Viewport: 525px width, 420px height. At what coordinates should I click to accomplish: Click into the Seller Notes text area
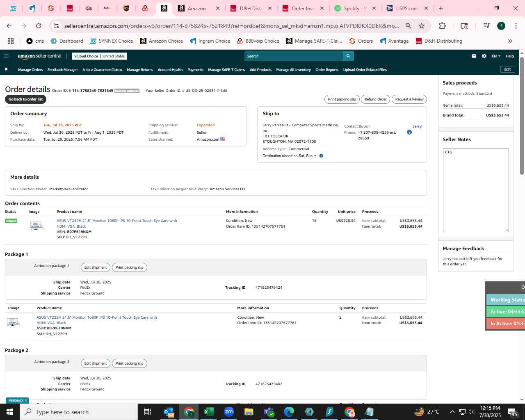click(x=476, y=190)
